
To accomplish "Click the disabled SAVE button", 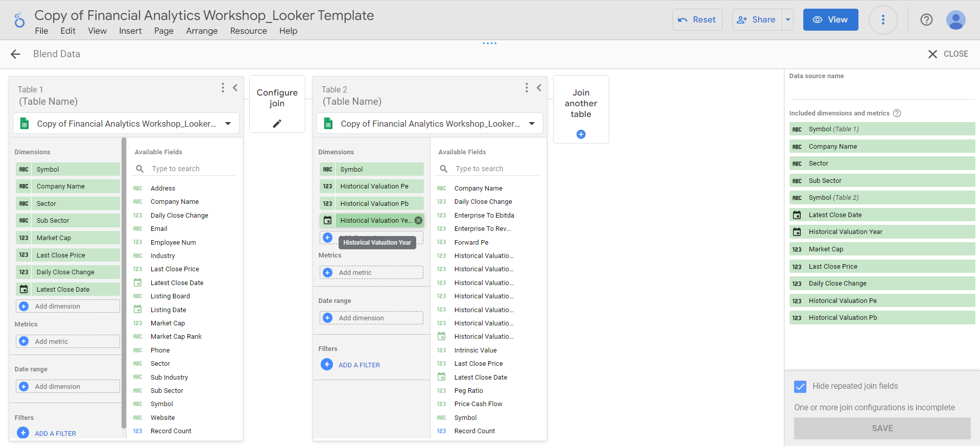I will 882,429.
